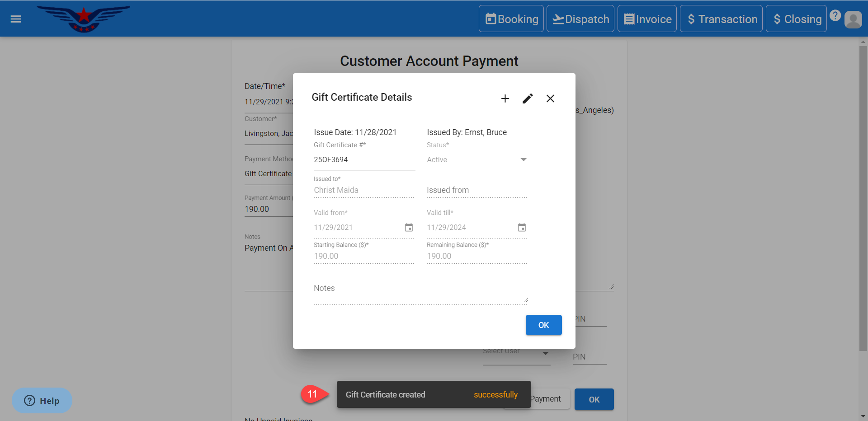Open the user profile avatar
Viewport: 868px width, 421px height.
(x=853, y=19)
